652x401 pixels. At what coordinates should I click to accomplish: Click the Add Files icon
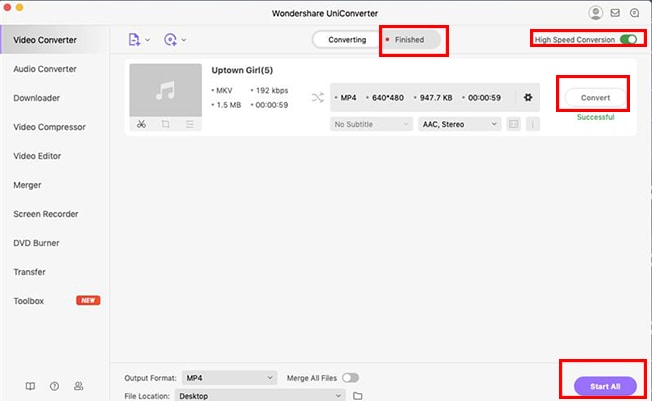click(134, 40)
